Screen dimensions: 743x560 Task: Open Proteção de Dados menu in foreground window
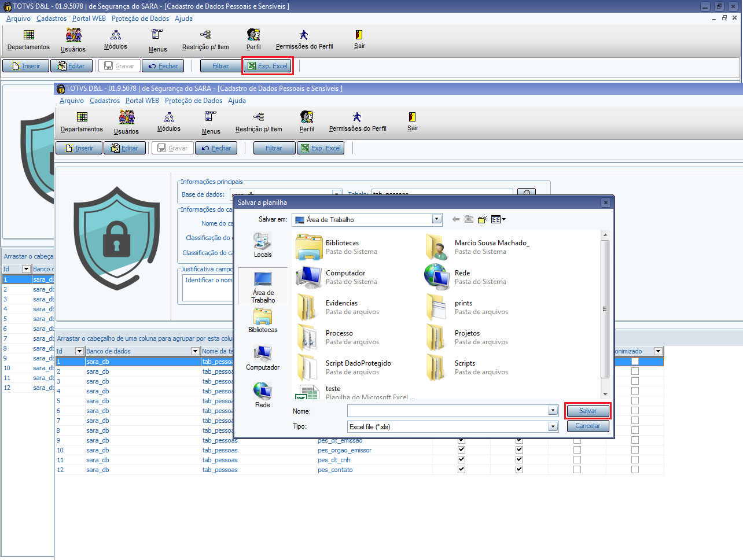[x=193, y=101]
